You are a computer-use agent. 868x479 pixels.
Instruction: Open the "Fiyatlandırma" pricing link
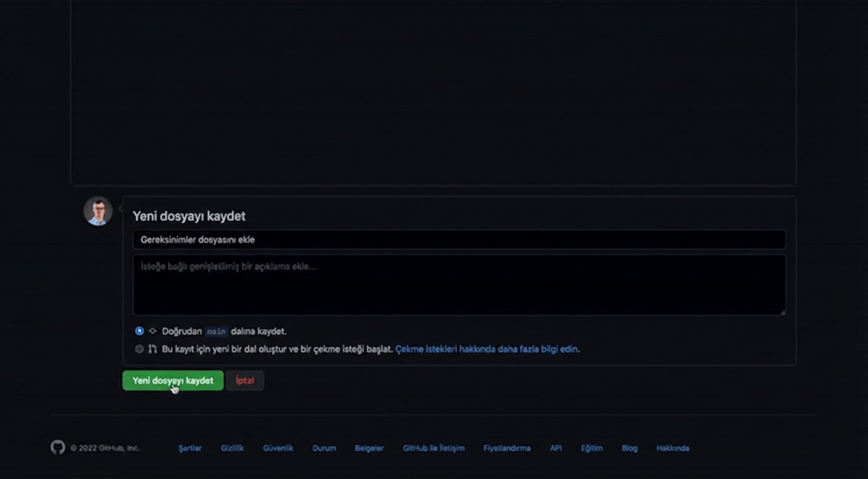[x=507, y=448]
